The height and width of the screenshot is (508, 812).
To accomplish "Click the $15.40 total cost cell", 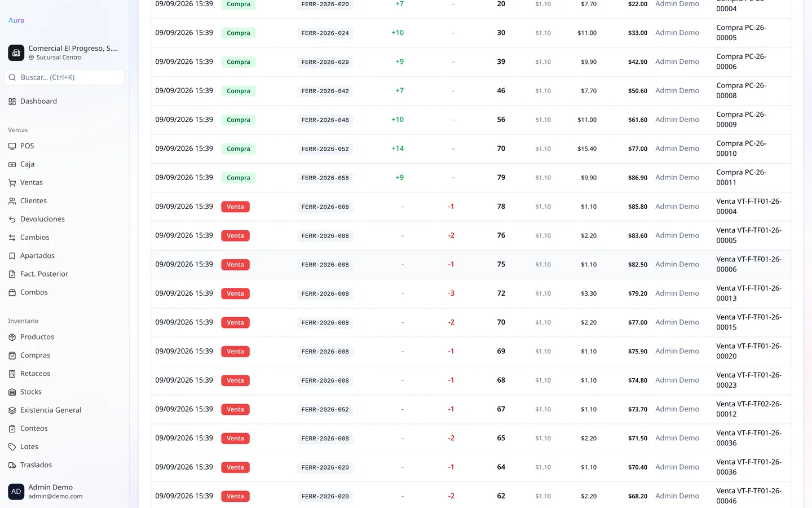I will pos(587,149).
